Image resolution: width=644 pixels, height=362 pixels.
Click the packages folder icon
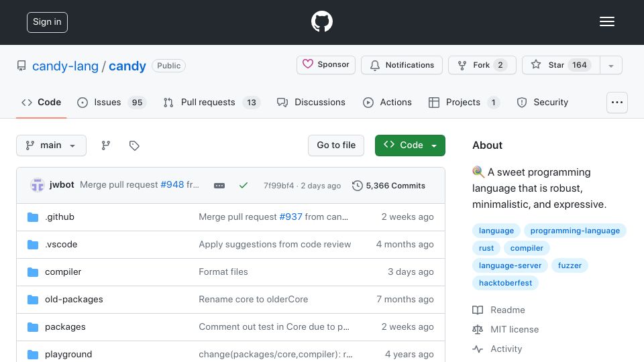coord(33,327)
